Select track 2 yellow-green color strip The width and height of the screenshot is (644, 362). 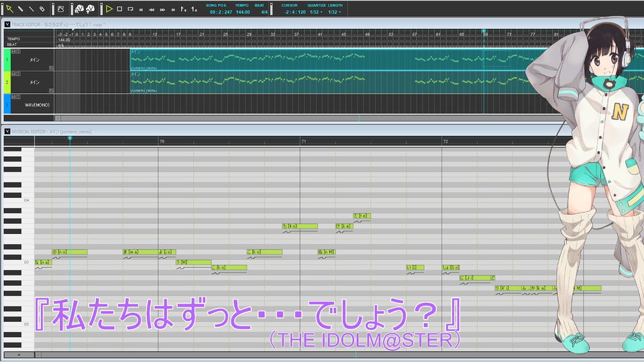(7, 82)
